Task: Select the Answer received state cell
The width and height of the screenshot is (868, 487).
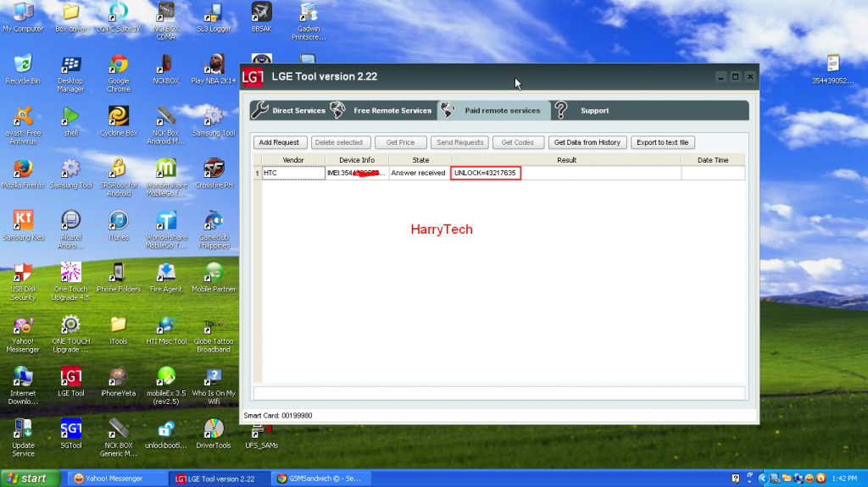Action: 420,173
